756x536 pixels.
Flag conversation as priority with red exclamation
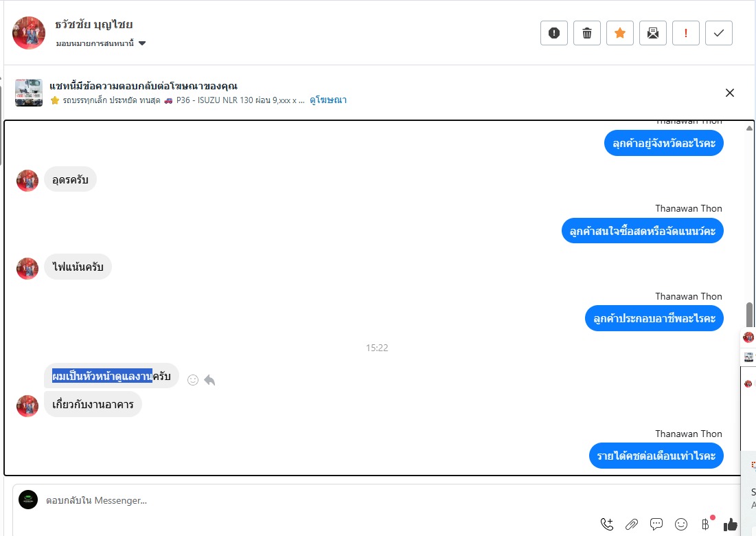point(685,33)
